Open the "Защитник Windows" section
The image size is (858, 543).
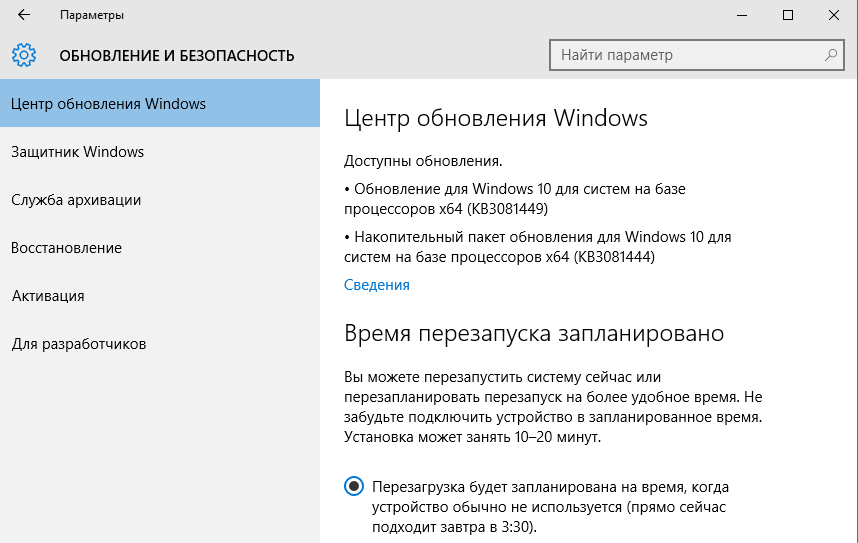pyautogui.click(x=78, y=152)
